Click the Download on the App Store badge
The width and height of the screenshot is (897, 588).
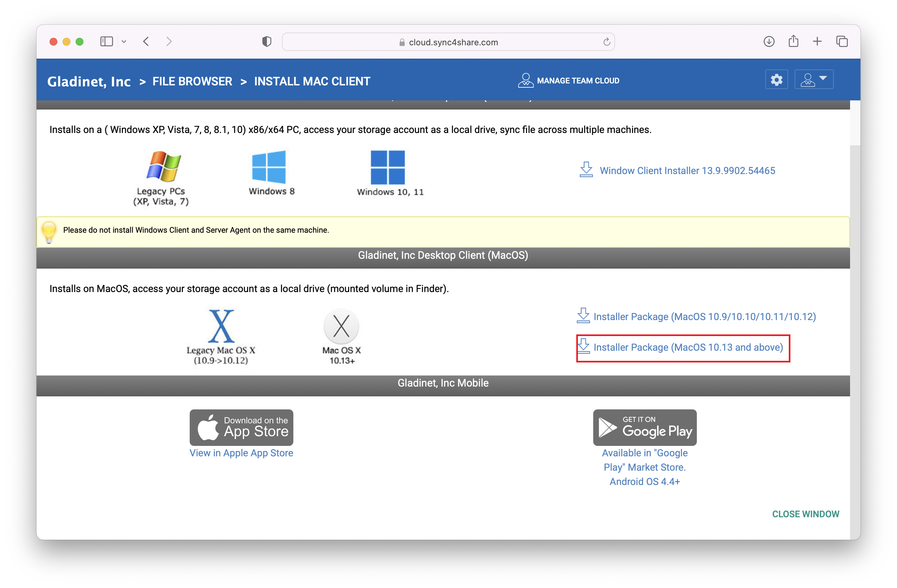pos(241,427)
